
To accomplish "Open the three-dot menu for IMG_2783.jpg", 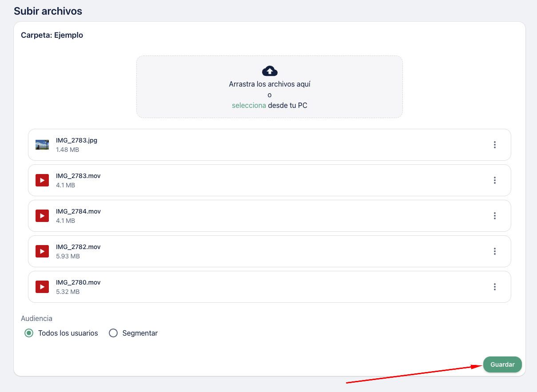I will [494, 145].
